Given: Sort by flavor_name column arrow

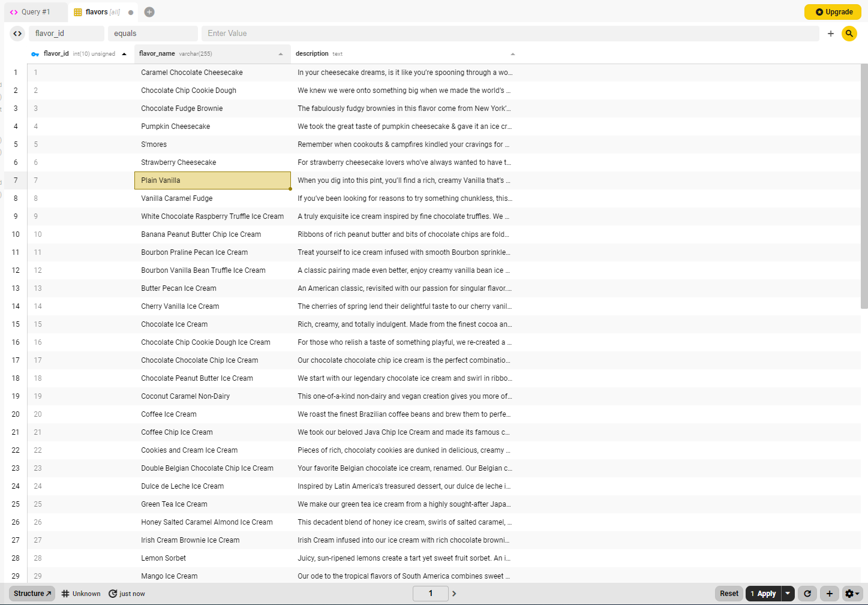Looking at the screenshot, I should point(281,54).
